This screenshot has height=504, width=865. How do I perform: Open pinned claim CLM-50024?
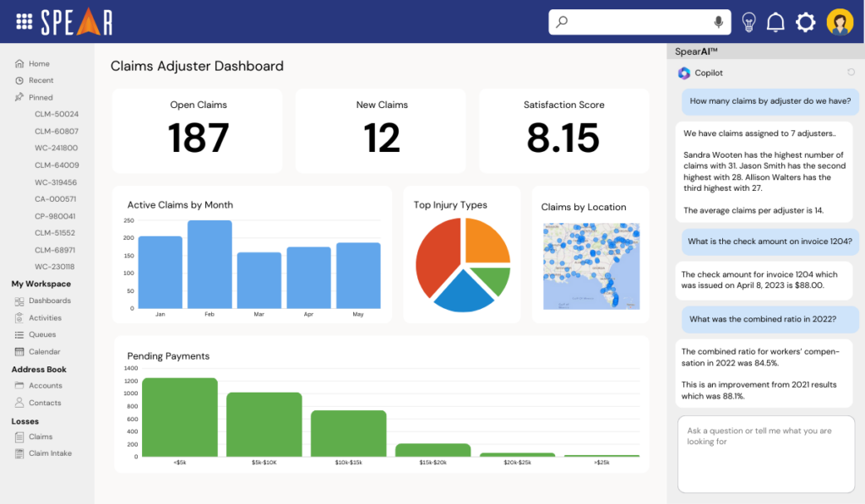57,114
